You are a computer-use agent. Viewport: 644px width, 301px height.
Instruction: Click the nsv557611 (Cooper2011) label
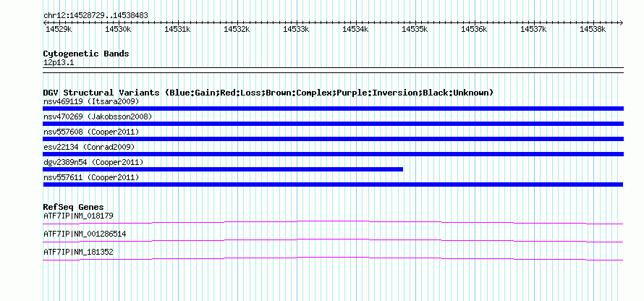[x=91, y=177]
